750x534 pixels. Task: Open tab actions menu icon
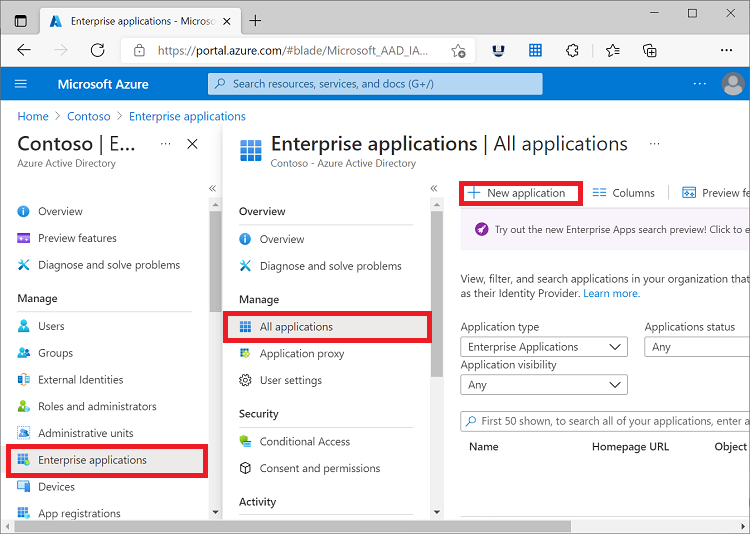(21, 21)
